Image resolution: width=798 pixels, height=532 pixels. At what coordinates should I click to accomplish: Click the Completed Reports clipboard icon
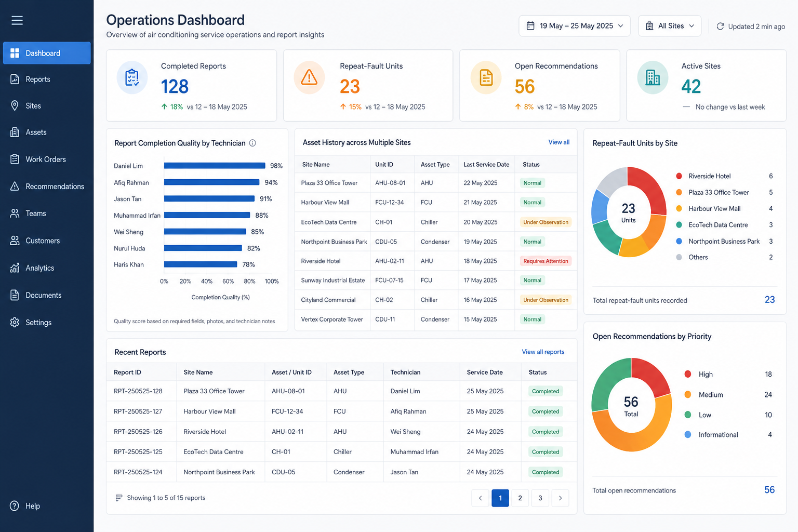tap(132, 77)
